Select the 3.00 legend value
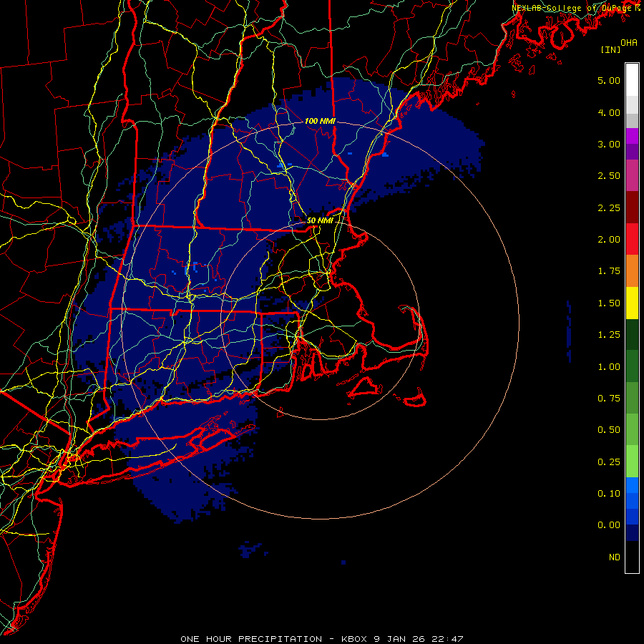644x644 pixels. [609, 144]
